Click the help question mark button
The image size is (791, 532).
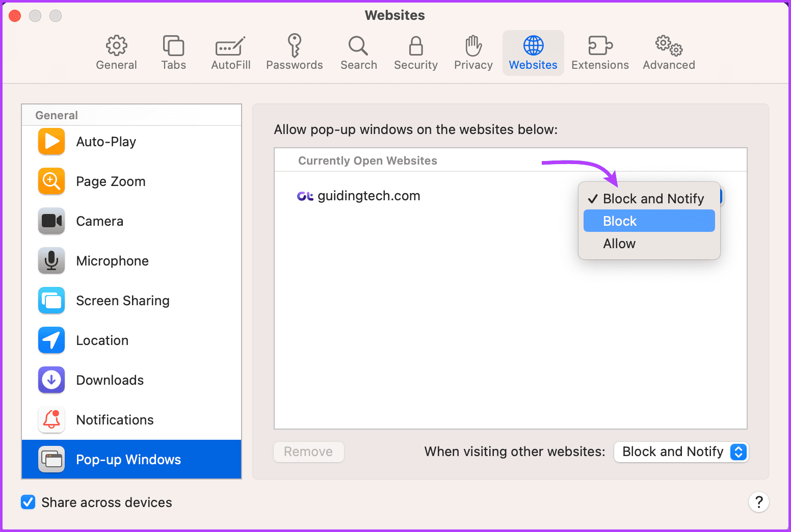click(x=759, y=502)
